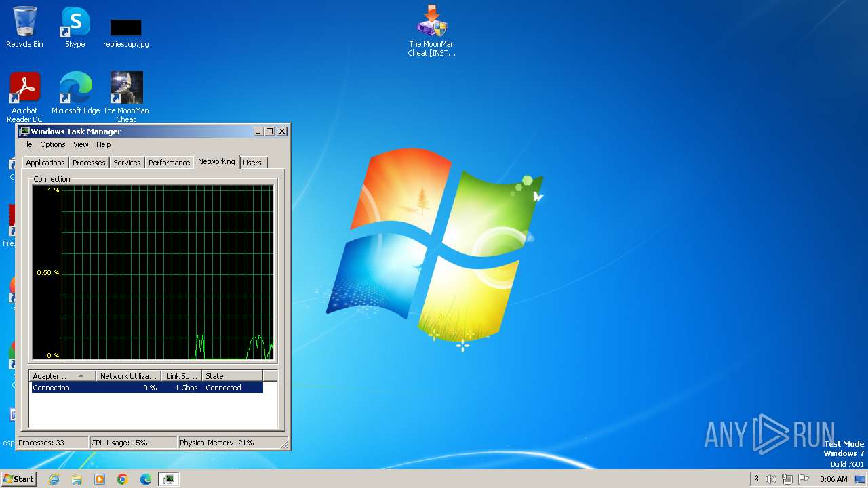Open the File Explorer taskbar icon
The height and width of the screenshot is (488, 868).
click(x=77, y=479)
